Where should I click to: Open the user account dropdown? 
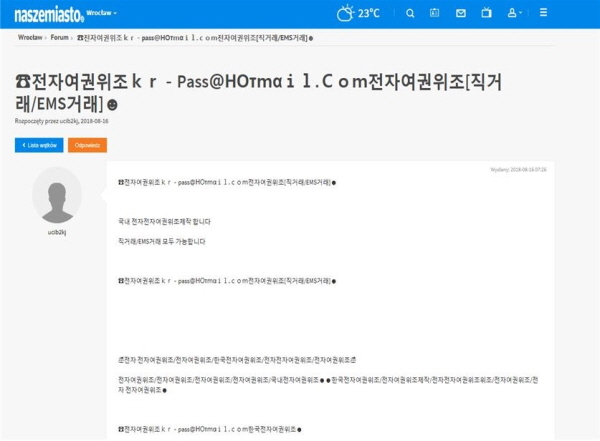(515, 13)
